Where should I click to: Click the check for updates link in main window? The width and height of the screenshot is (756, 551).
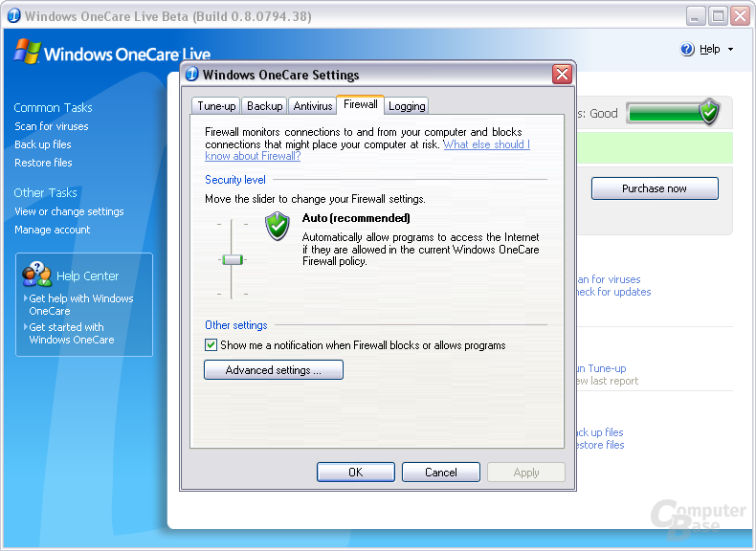pos(613,292)
